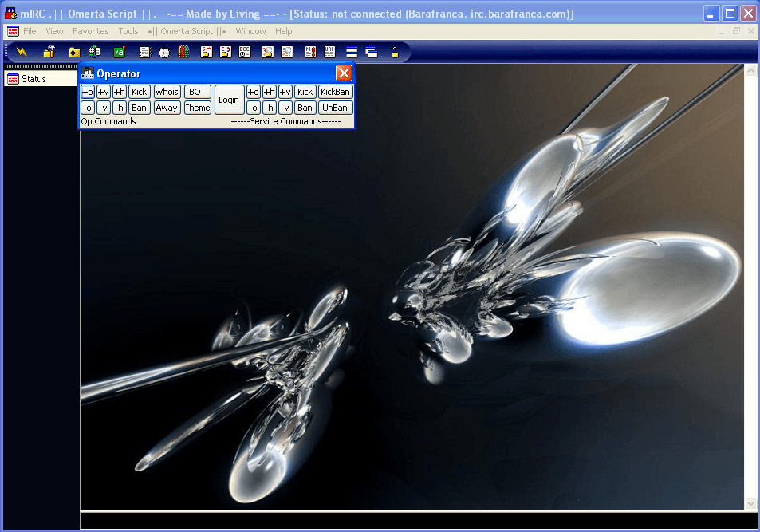Click the Tile windows toolbar icon

pyautogui.click(x=351, y=52)
